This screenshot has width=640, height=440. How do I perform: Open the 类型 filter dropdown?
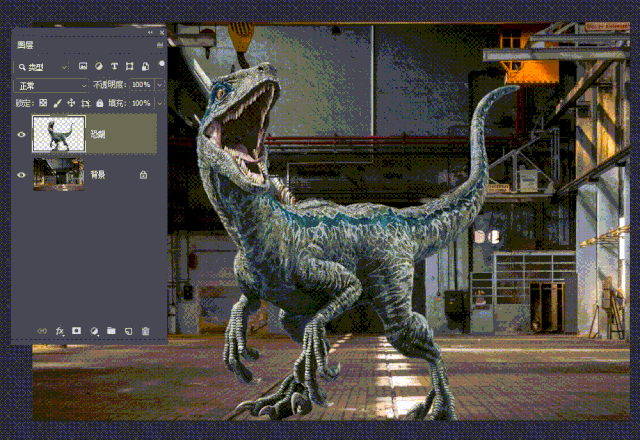(x=45, y=66)
